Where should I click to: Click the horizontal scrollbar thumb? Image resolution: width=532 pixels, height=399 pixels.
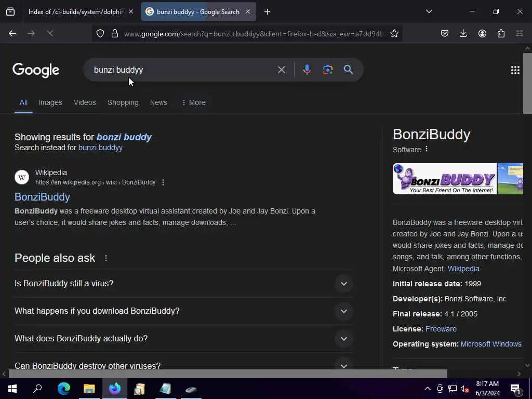coord(228,374)
